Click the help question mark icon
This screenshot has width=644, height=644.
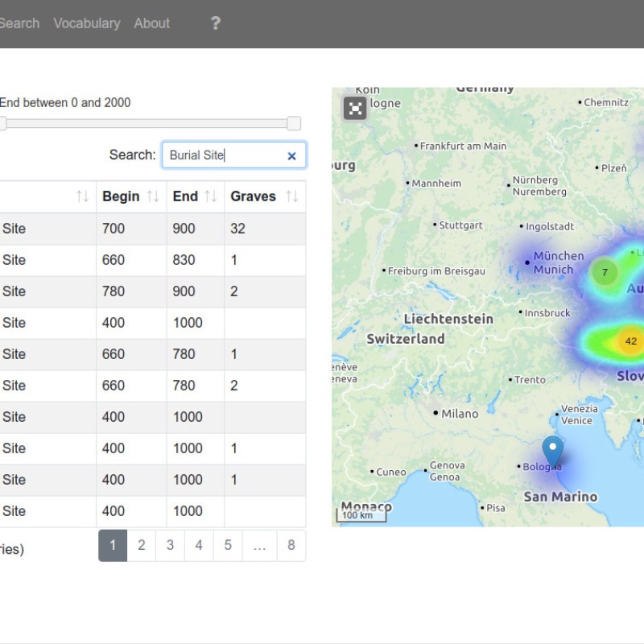(215, 23)
